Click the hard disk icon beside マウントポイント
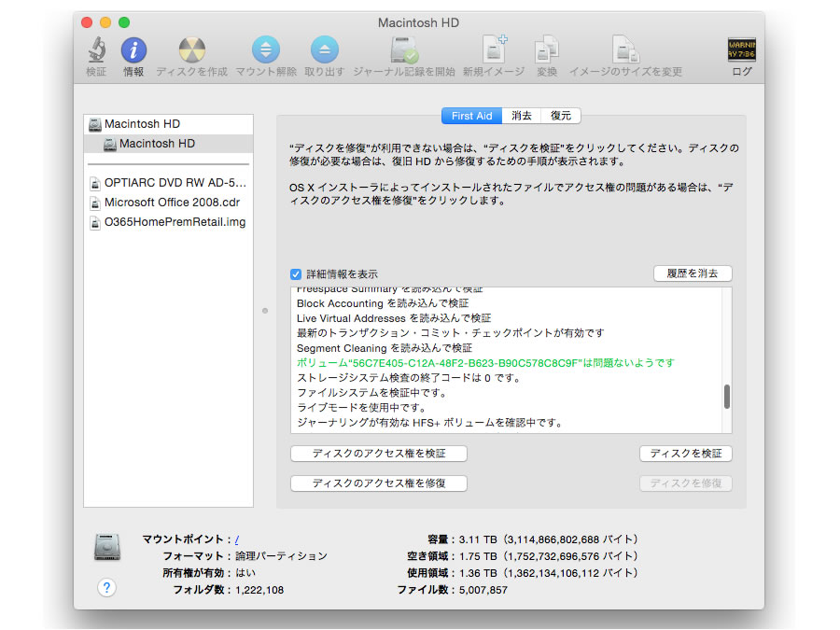Image resolution: width=840 pixels, height=630 pixels. pos(107,547)
